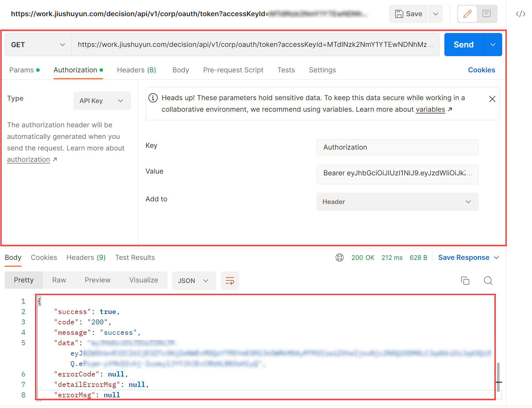Screen dimensions: 532x408
Task: Search the response with the magnifier icon
Action: (x=488, y=281)
